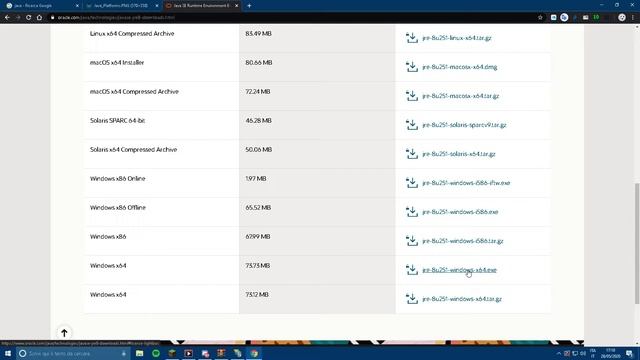Image resolution: width=640 pixels, height=360 pixels.
Task: Select the Windows x86 Online label
Action: 118,178
